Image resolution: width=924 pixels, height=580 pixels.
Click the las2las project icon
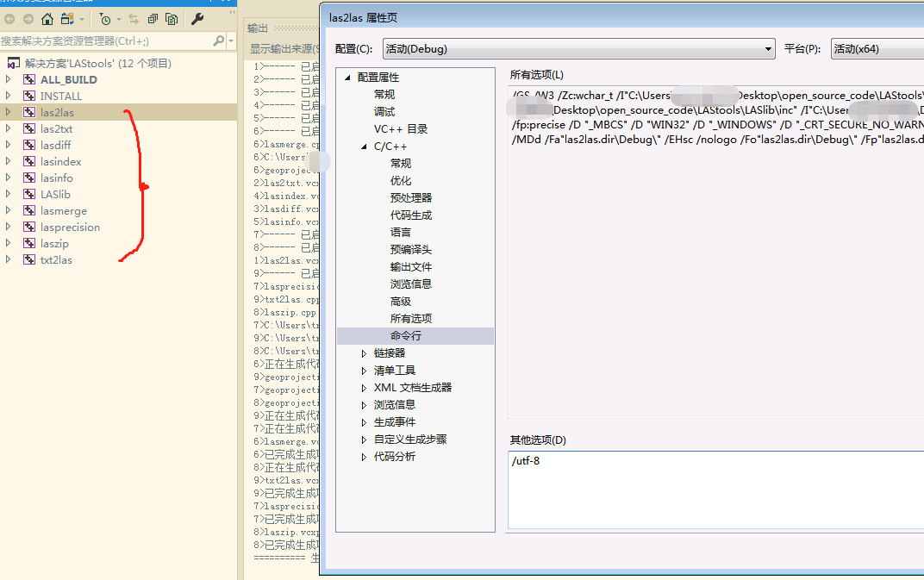click(29, 112)
